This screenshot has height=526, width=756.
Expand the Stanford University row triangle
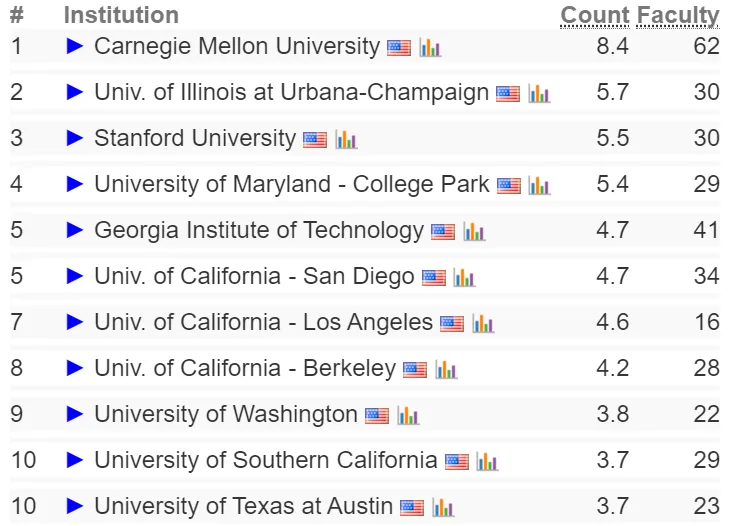[75, 138]
